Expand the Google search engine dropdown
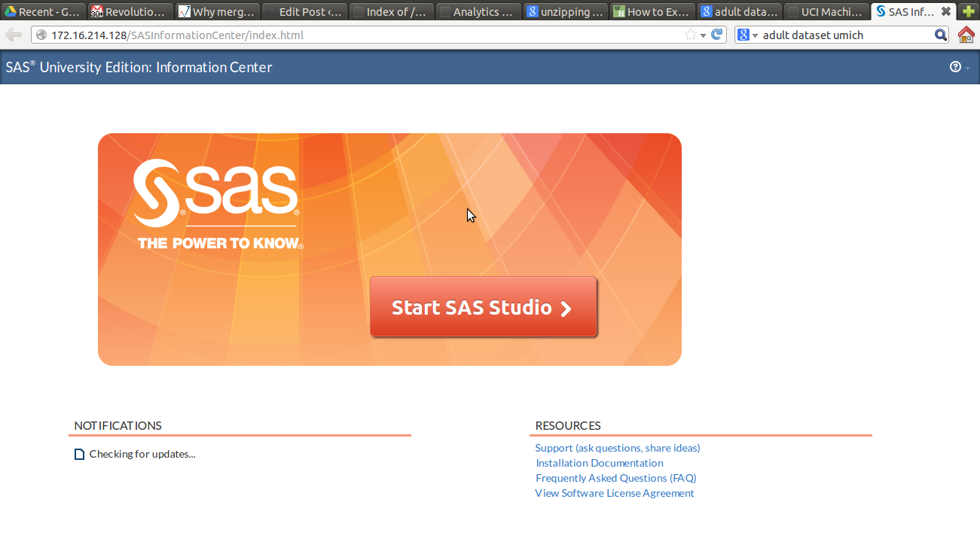The image size is (980, 560). pos(747,35)
